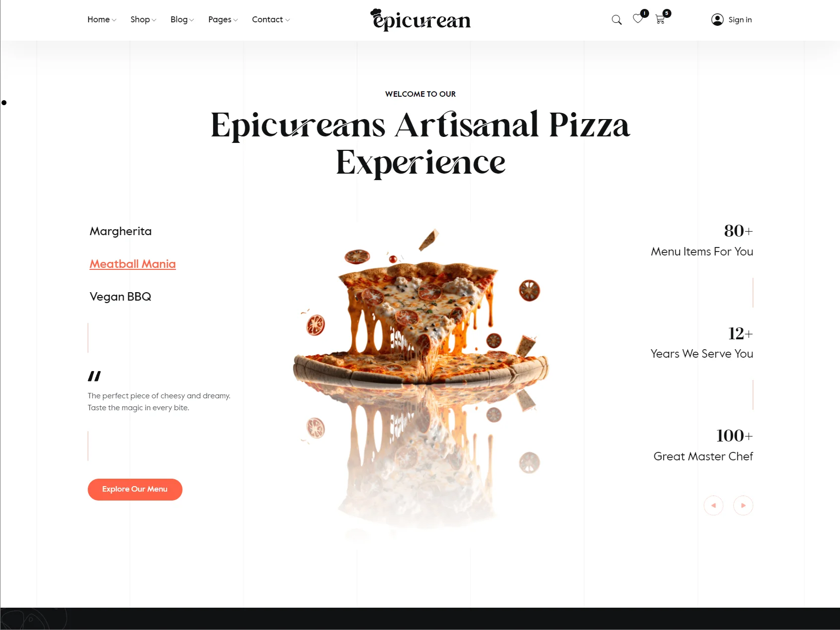Go to next slide arrow
This screenshot has width=840, height=630.
pos(743,505)
